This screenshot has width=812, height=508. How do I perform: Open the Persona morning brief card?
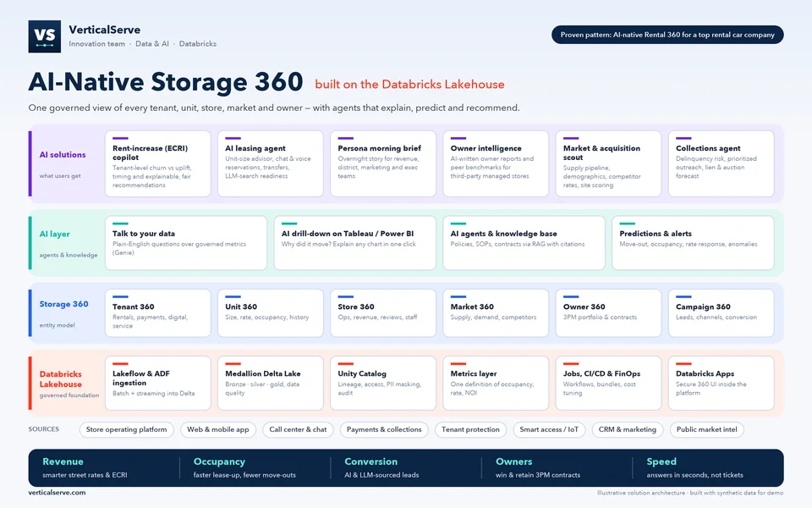coord(383,163)
